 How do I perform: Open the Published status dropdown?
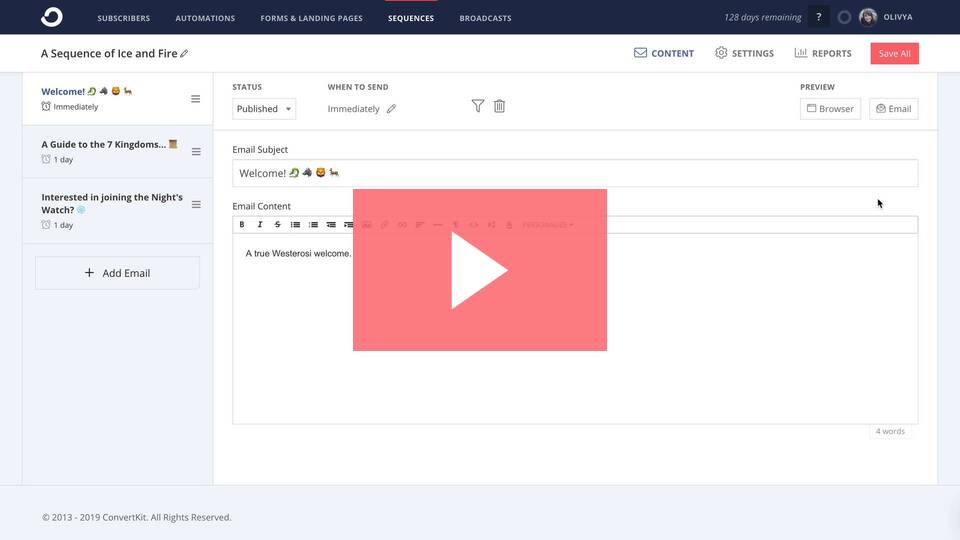pyautogui.click(x=264, y=108)
